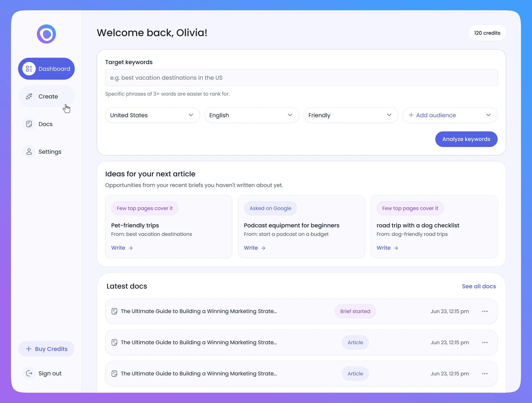
Task: Open the United States country dropdown
Action: 153,115
